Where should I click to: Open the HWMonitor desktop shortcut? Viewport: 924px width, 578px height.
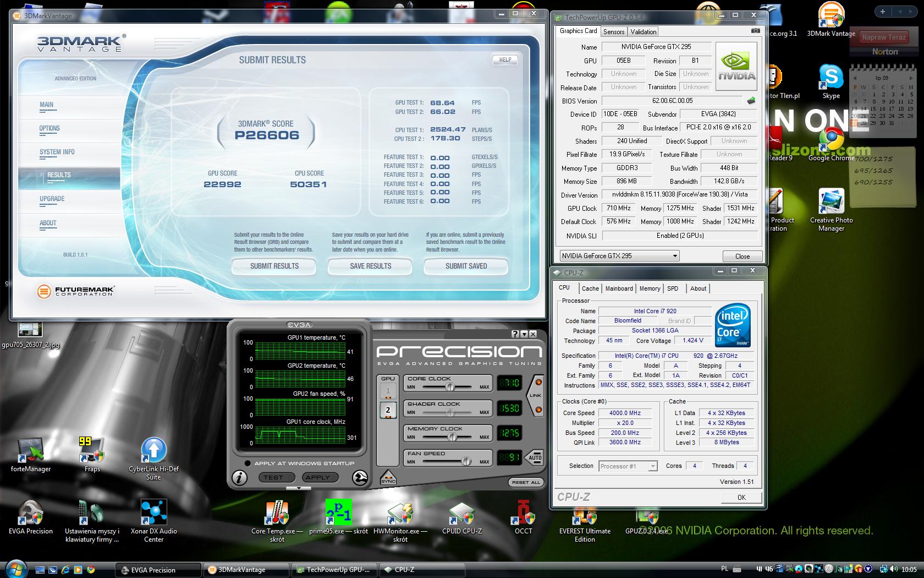click(400, 514)
